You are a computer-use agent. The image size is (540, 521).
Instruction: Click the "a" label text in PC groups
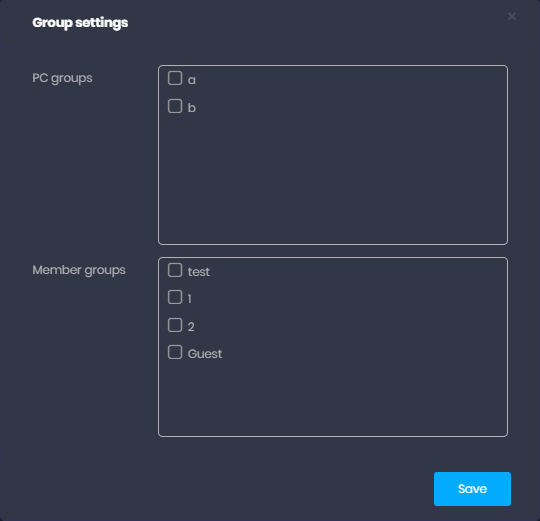pos(191,80)
